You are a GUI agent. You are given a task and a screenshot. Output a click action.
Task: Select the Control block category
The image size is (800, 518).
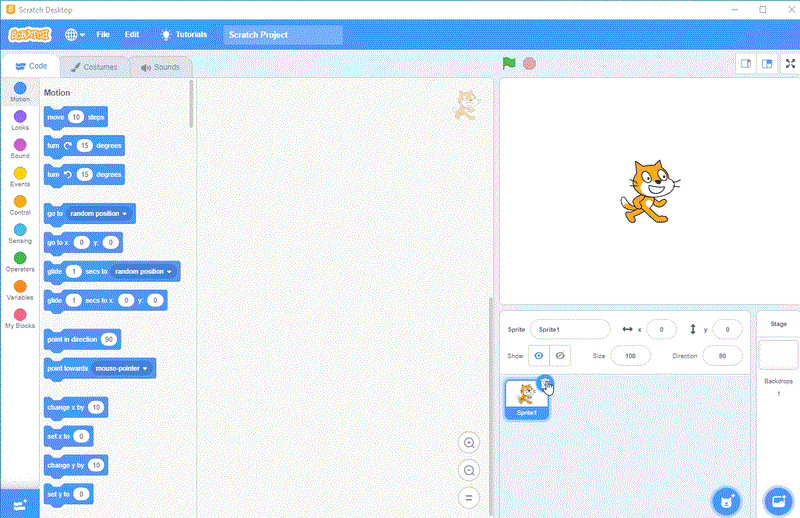pyautogui.click(x=20, y=206)
